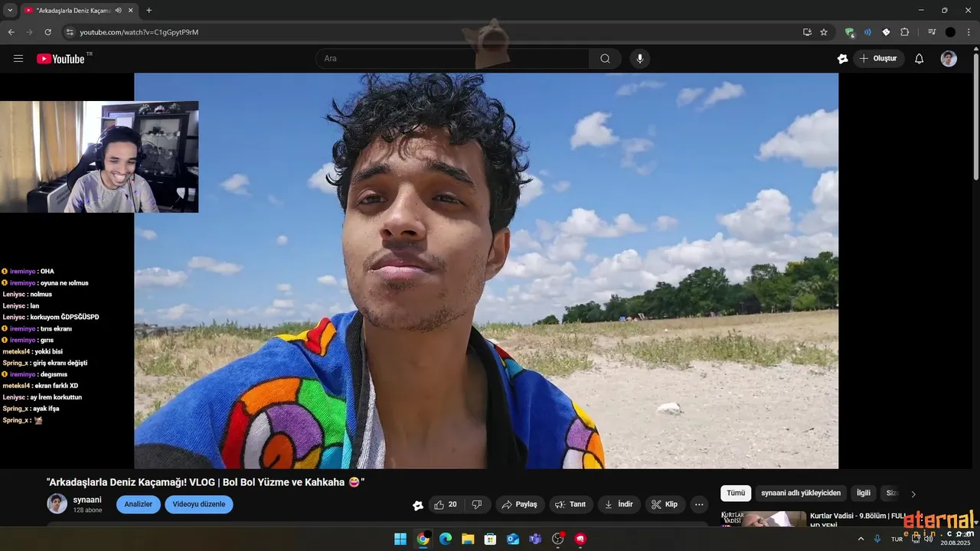The image size is (980, 551).
Task: Open more actions three-dot menu under video
Action: click(x=699, y=504)
